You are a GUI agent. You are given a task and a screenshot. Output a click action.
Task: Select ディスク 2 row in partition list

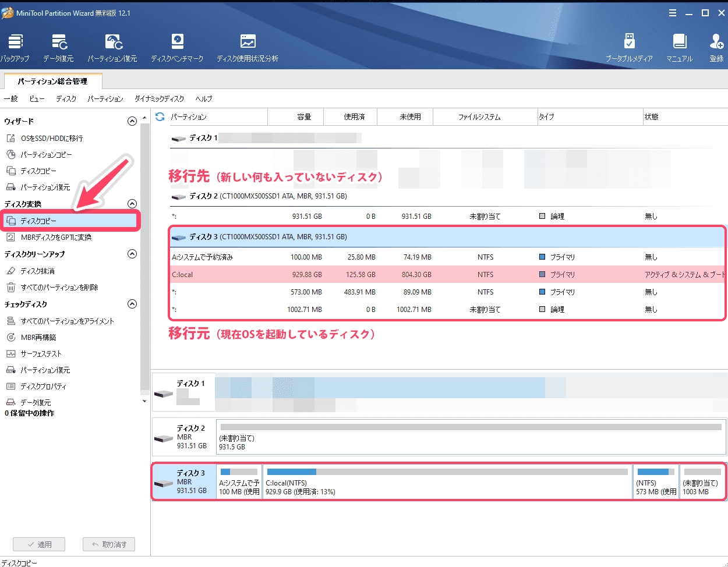448,196
